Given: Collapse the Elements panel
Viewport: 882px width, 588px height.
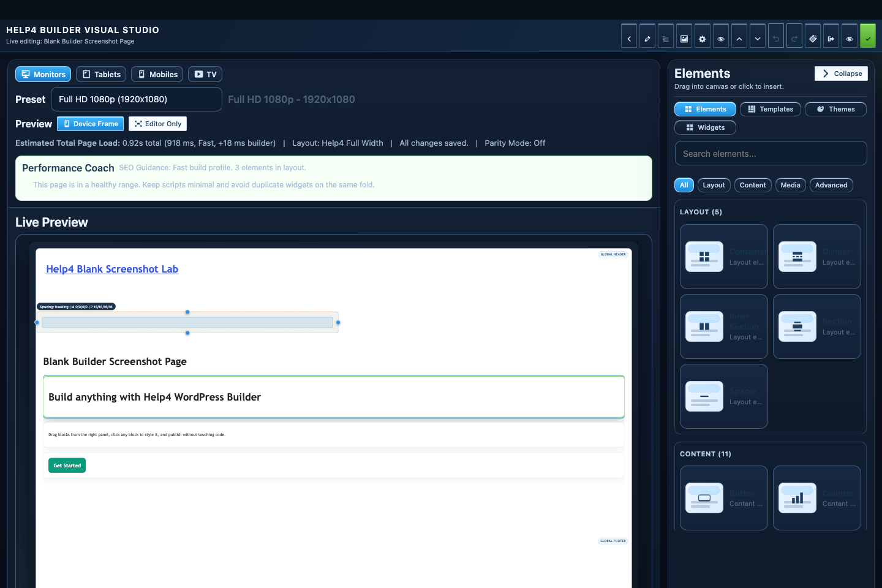Looking at the screenshot, I should [842, 73].
